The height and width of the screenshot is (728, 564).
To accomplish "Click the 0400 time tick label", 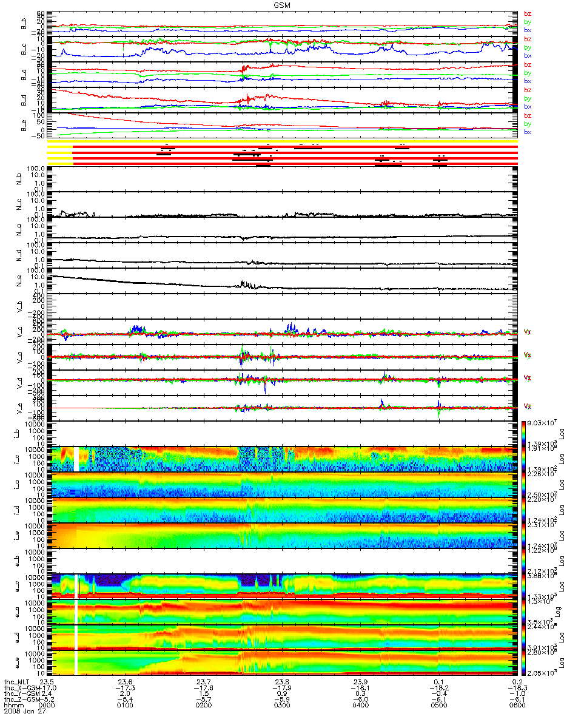I will click(360, 706).
